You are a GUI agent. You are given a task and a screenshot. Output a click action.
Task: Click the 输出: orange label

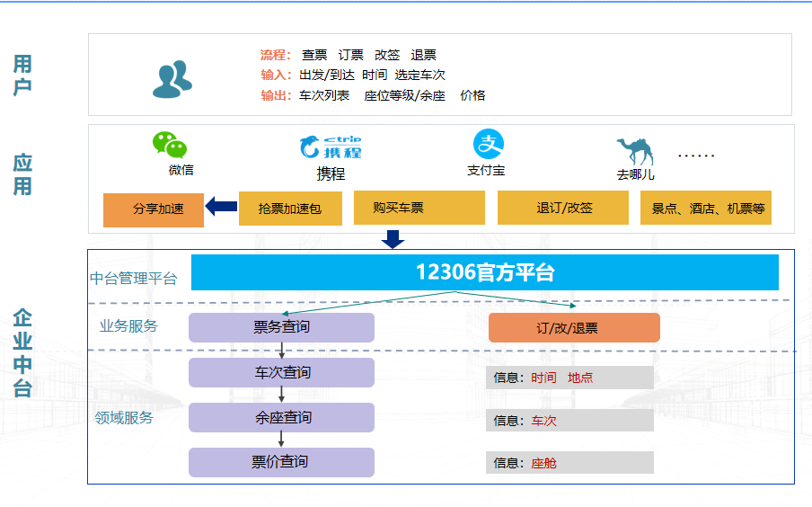point(276,95)
